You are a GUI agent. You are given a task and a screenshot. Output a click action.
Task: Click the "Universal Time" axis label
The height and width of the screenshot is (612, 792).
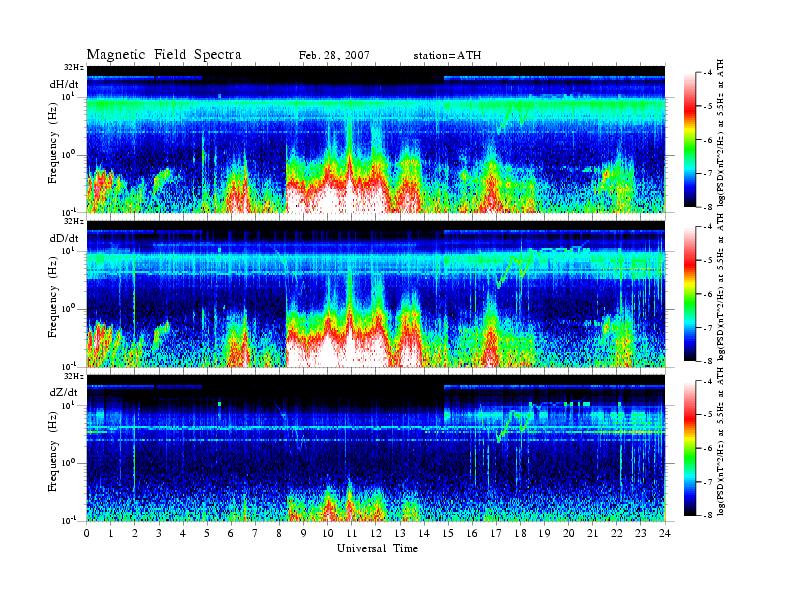[x=377, y=548]
